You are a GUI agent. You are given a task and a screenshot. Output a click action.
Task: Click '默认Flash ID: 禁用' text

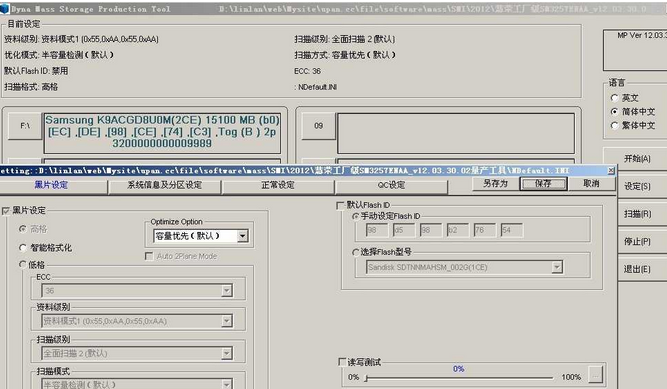pos(36,71)
